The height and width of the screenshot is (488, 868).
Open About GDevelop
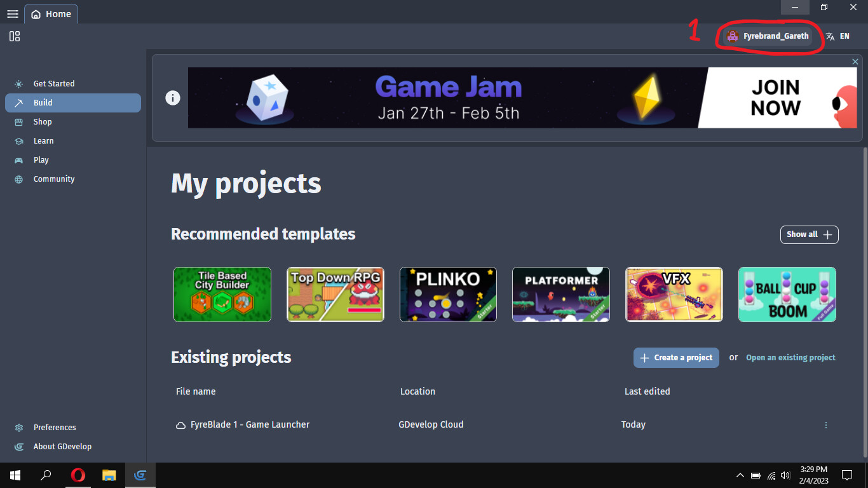tap(73, 447)
